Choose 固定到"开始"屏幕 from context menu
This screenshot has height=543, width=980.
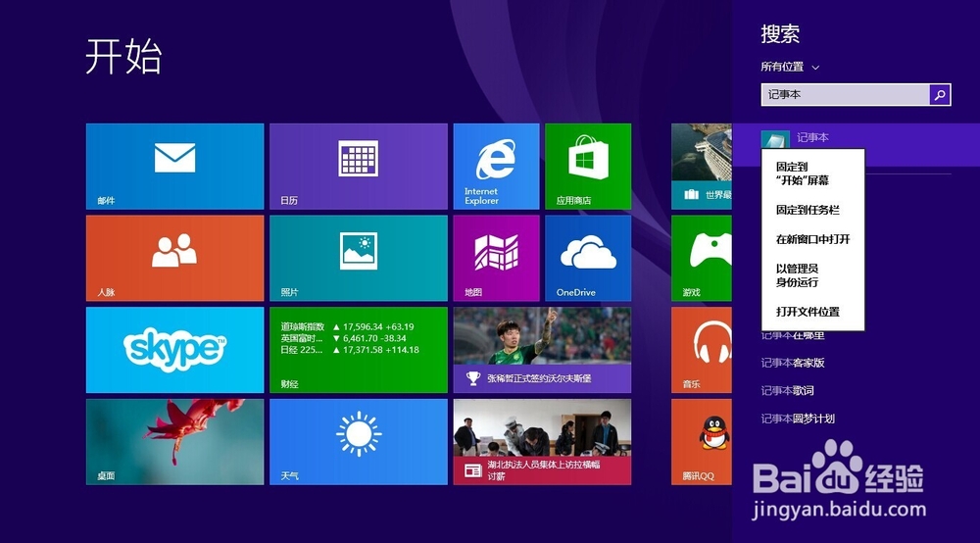[812, 173]
